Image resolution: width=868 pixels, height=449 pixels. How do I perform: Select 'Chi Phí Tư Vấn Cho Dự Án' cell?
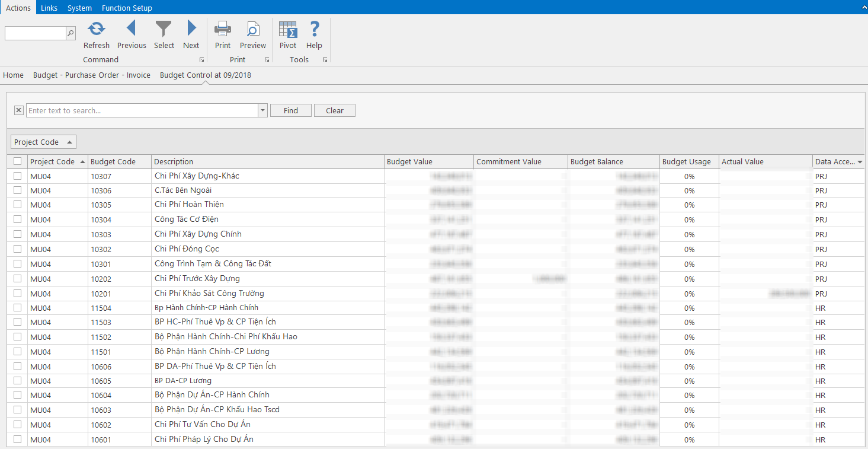[268, 425]
